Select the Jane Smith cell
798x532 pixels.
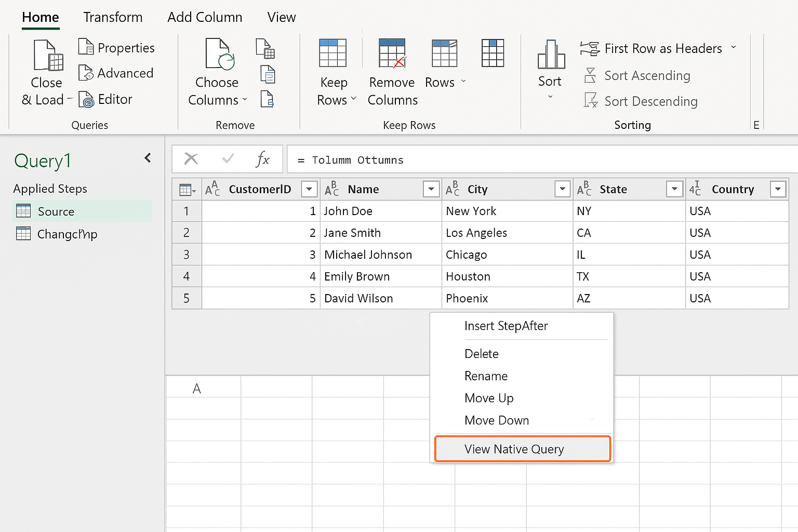click(x=381, y=233)
